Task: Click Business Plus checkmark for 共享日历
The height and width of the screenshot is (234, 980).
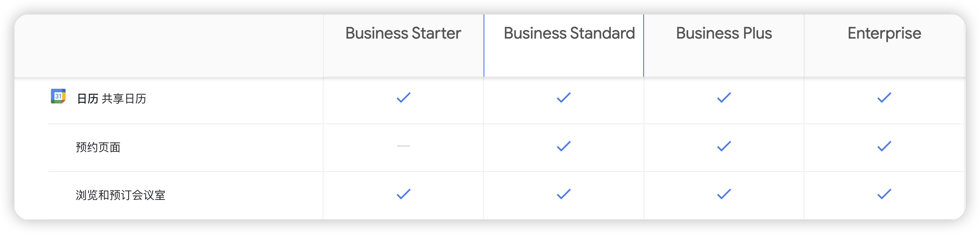Action: pos(724,98)
